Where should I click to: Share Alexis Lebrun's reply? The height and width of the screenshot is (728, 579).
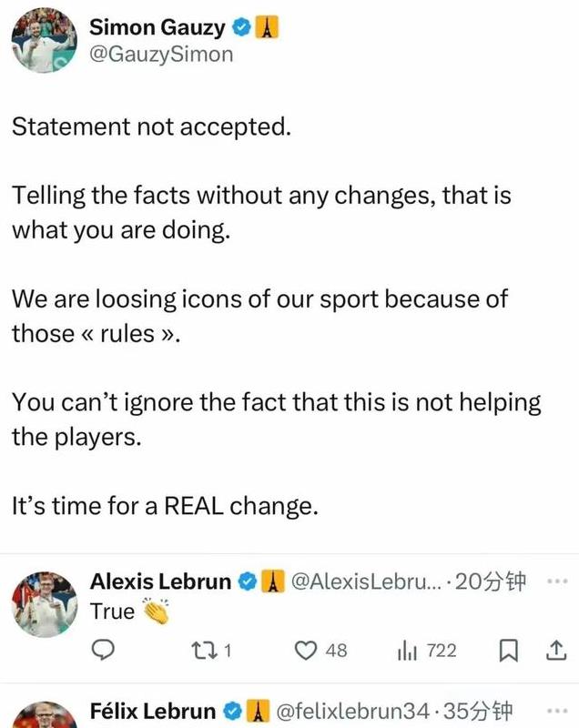(554, 650)
